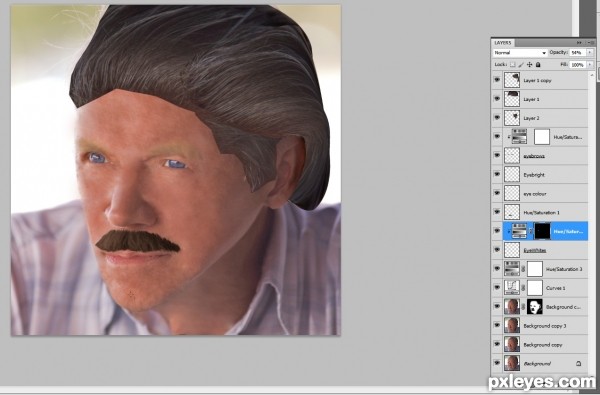Click the Curves 1 adjustment icon
600x395 pixels.
(x=512, y=288)
